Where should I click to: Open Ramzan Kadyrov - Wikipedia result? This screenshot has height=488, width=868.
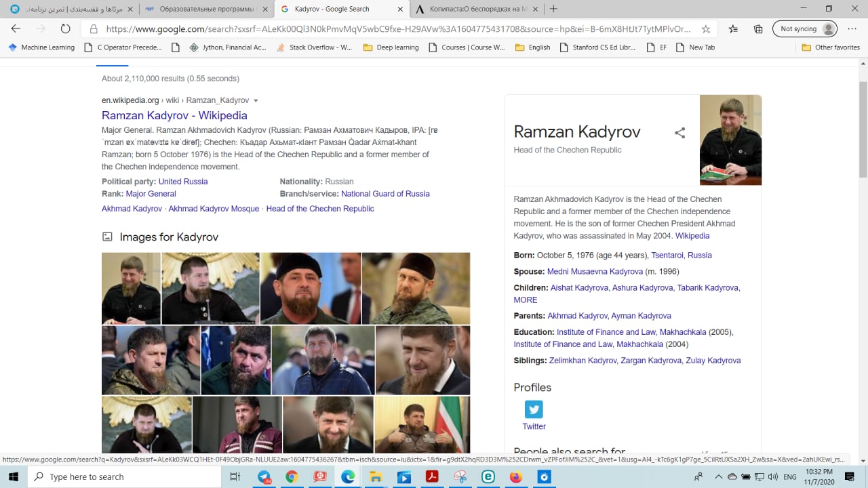(x=174, y=115)
